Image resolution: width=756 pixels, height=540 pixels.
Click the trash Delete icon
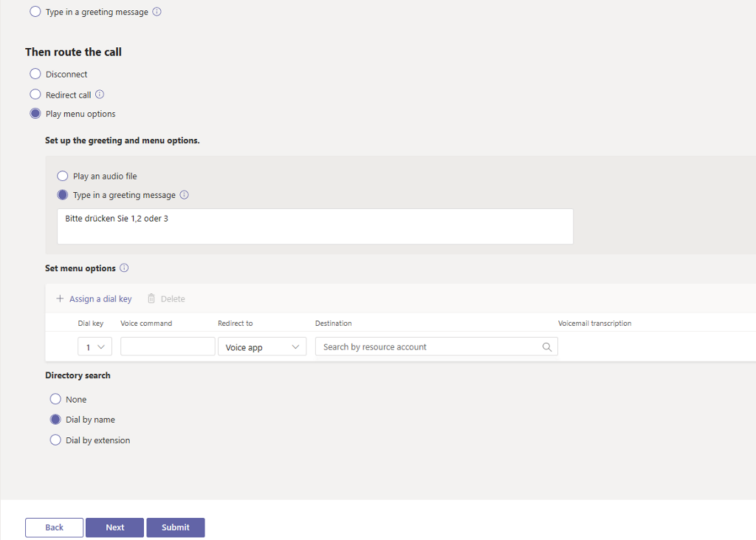click(151, 298)
